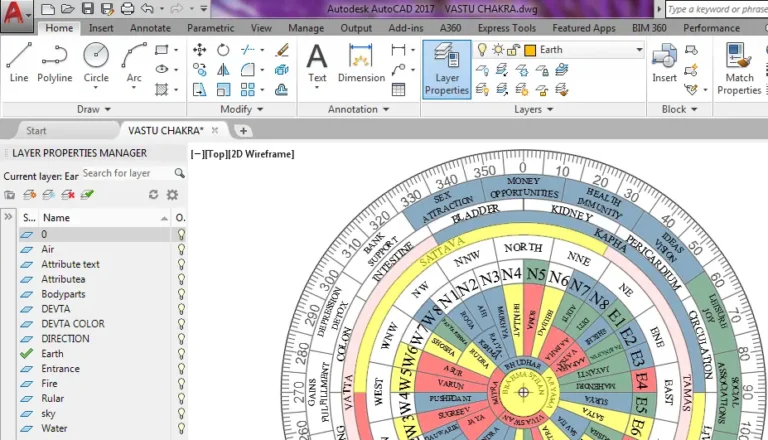The height and width of the screenshot is (440, 768).
Task: Switch to the Insert ribbon tab
Action: point(101,28)
